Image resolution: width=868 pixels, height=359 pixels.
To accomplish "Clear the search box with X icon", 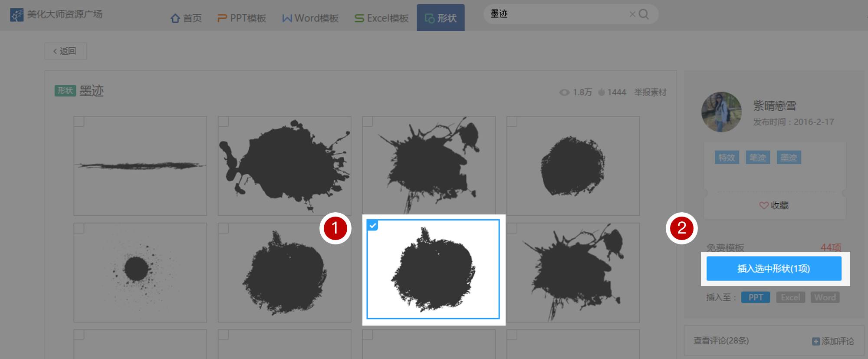I will 632,14.
